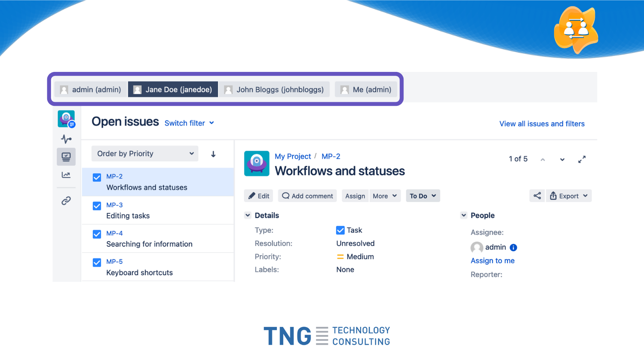Screen dimensions: 644x362
Task: Switch to the John Bloggs (johnbloggs) tab
Action: (274, 90)
